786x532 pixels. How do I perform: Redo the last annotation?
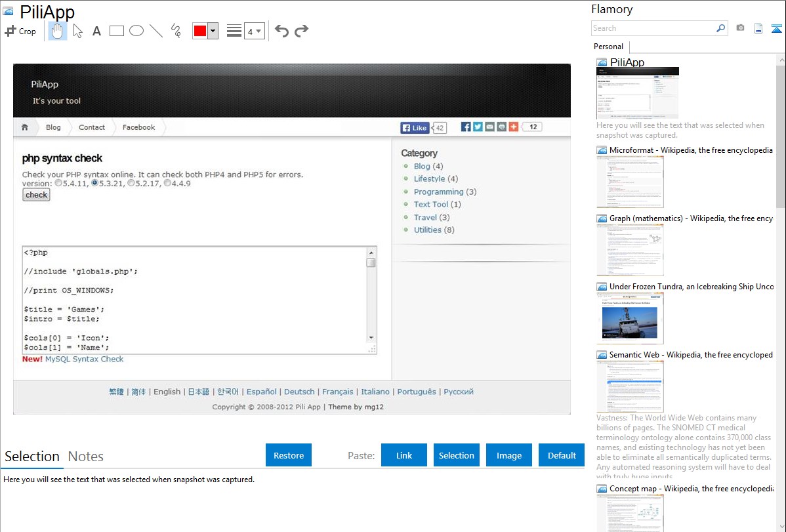tap(301, 31)
